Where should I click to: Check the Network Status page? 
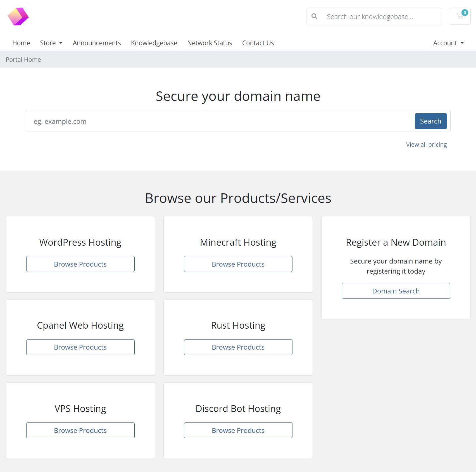(210, 43)
